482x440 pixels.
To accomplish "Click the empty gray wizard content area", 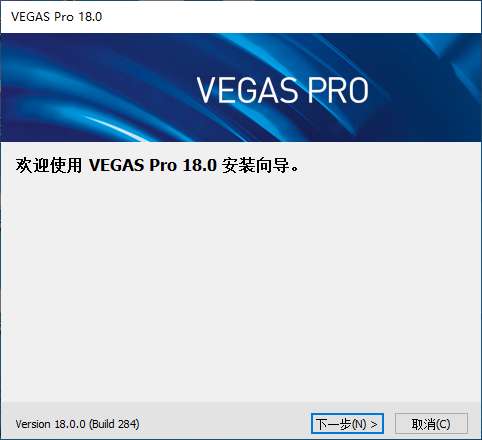I will tap(241, 287).
